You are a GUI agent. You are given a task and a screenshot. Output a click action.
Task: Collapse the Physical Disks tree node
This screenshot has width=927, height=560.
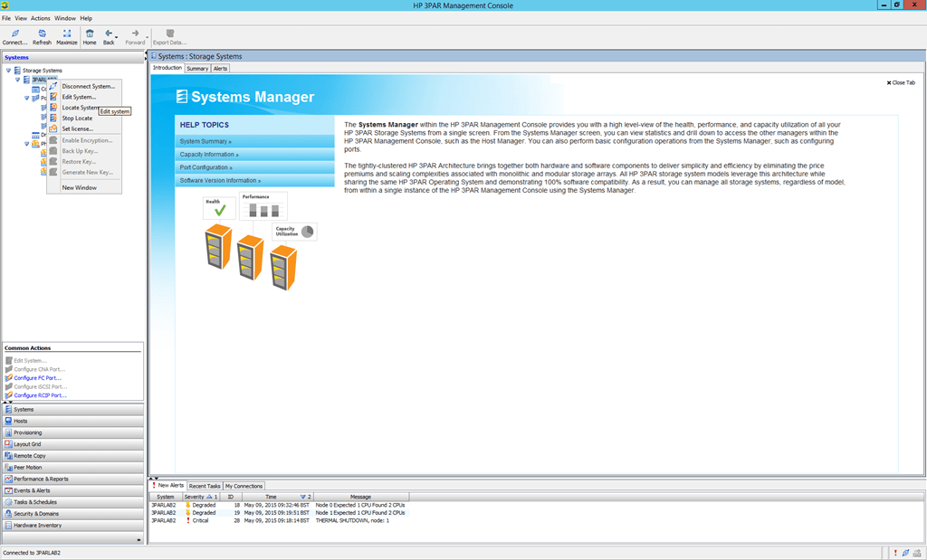tap(26, 144)
